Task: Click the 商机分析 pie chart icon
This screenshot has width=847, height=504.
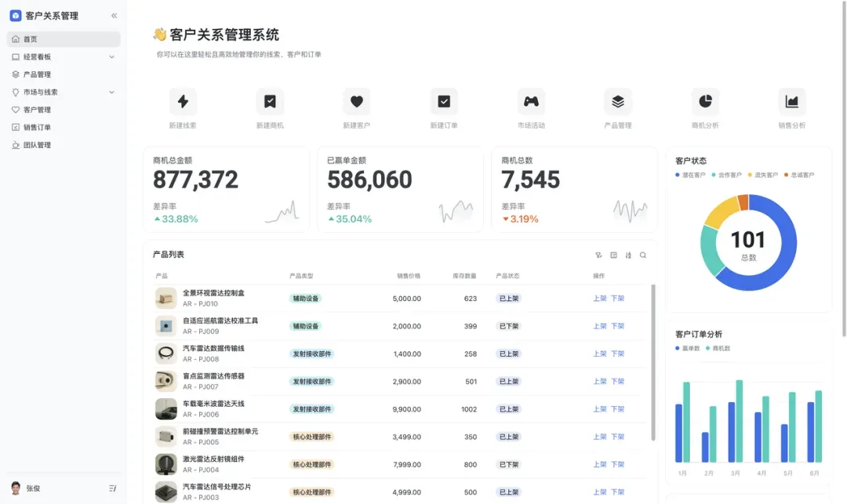Action: 705,101
